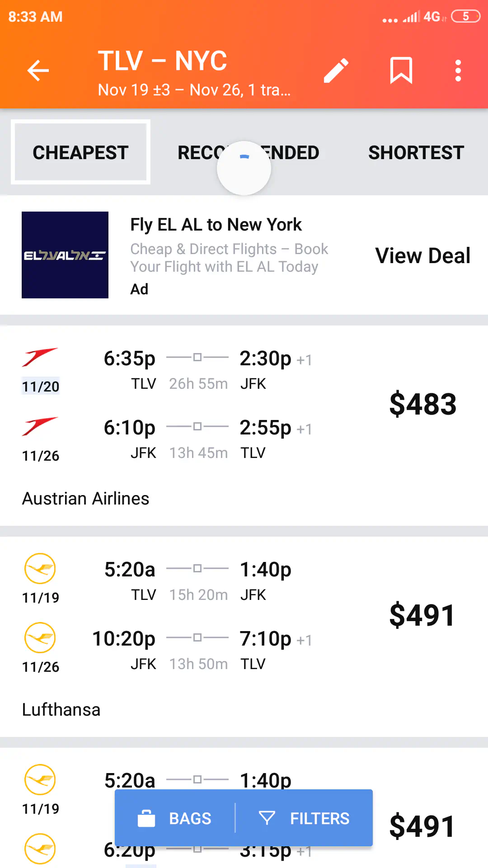Tap the back arrow icon

pos(38,71)
